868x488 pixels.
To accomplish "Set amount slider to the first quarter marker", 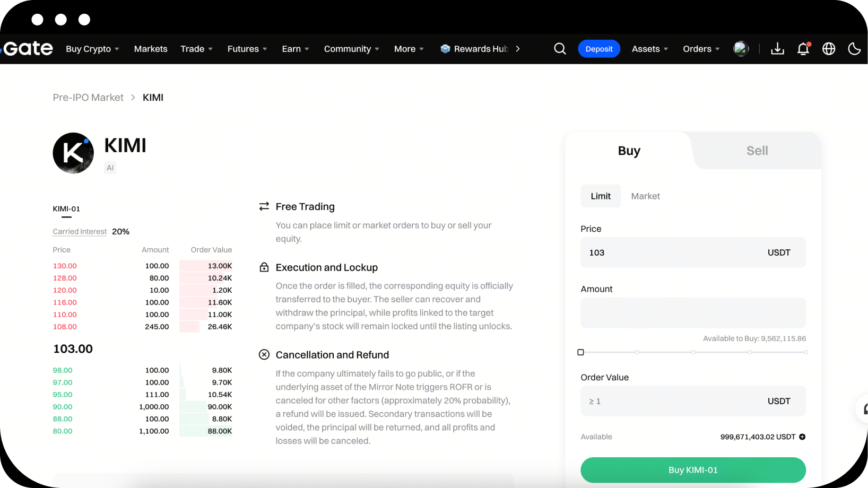I will point(637,352).
